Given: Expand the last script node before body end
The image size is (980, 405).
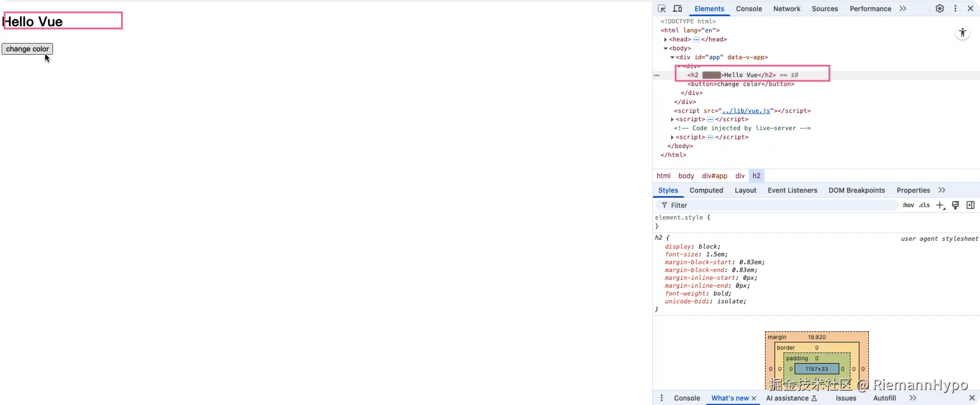Looking at the screenshot, I should tap(672, 137).
